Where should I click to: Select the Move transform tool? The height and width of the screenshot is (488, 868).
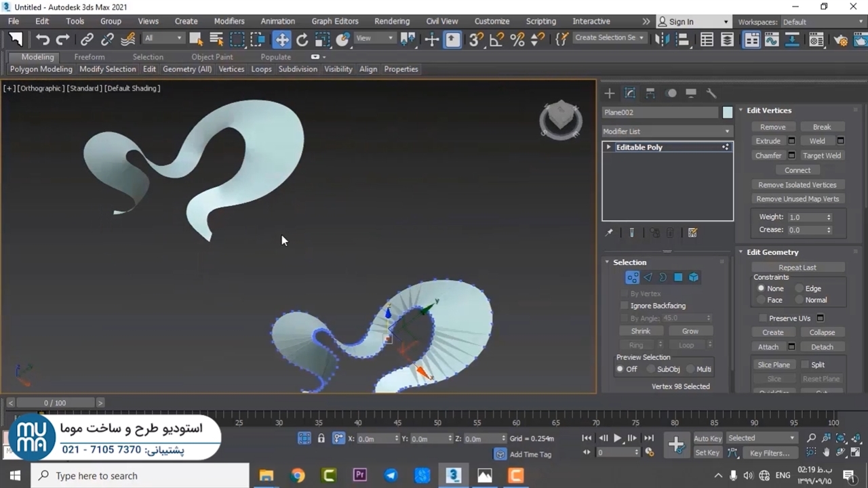(281, 39)
